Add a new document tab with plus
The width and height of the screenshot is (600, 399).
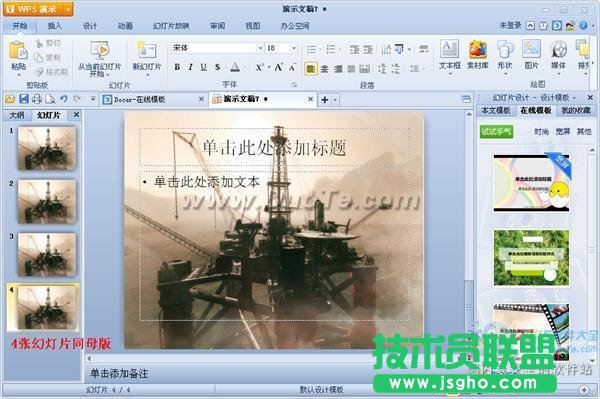tap(324, 100)
